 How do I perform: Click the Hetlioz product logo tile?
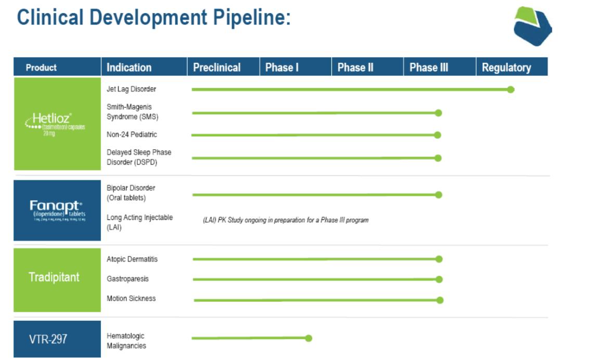tap(57, 124)
